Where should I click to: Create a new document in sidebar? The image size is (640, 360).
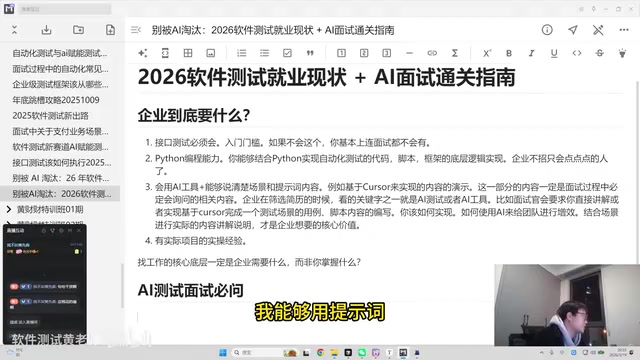110,30
